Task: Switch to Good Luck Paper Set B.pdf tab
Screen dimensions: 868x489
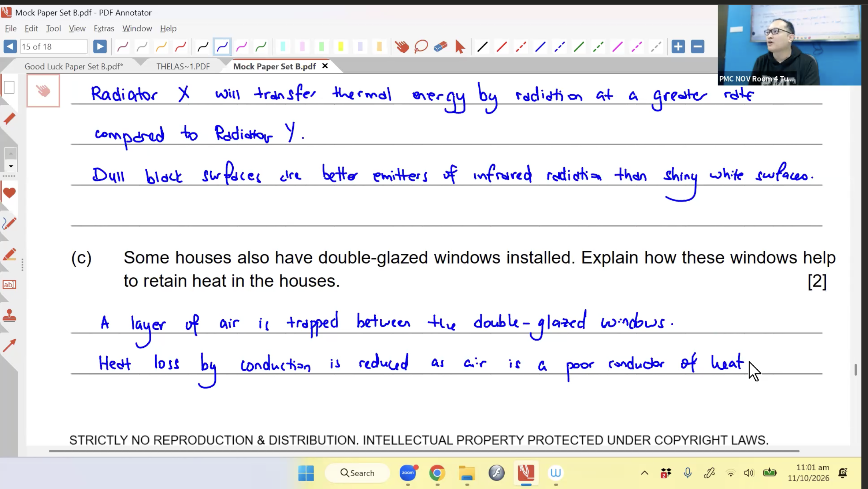Action: point(74,66)
